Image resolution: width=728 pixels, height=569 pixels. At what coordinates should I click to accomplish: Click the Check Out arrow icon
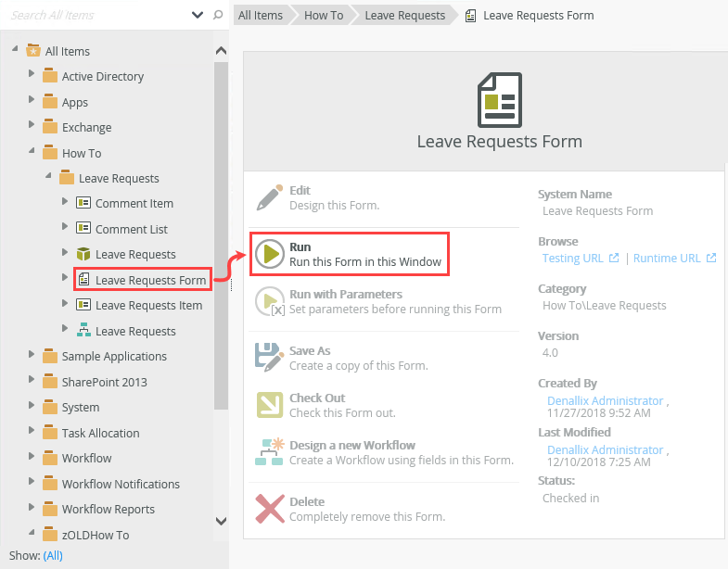[270, 405]
